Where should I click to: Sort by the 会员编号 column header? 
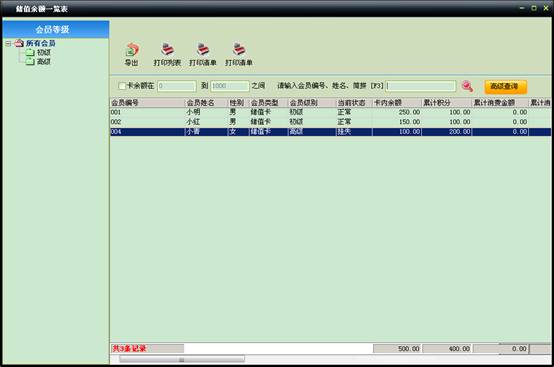[147, 103]
